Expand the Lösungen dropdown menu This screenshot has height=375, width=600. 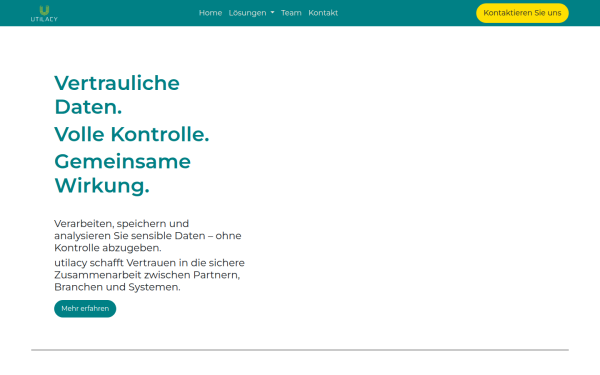coord(251,13)
